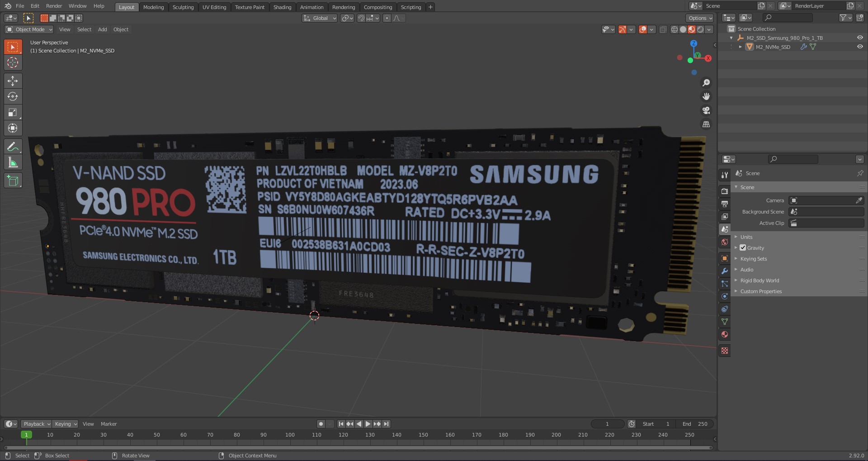Collapse the M2_SSD_Samsung_980_Pro_1_TB collection

[731, 38]
